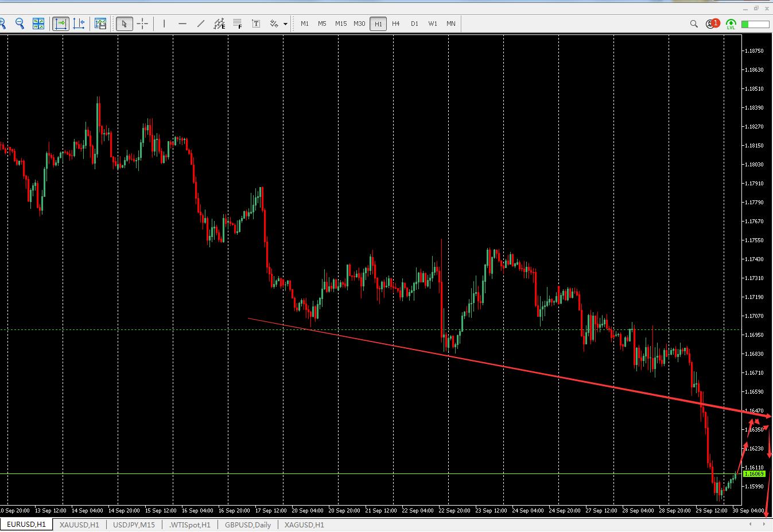Draw an equidistant channel

click(x=219, y=24)
